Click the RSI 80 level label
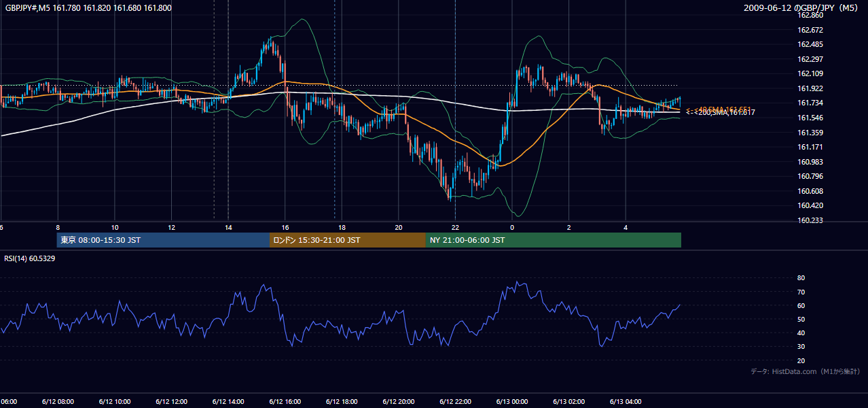868x408 pixels. pyautogui.click(x=801, y=278)
